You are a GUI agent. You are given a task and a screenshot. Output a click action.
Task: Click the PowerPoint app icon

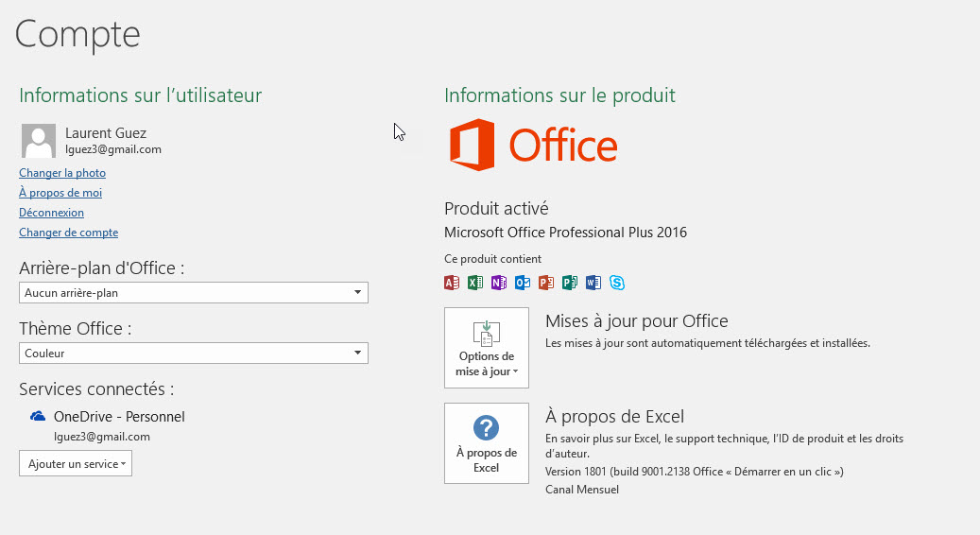(x=546, y=283)
